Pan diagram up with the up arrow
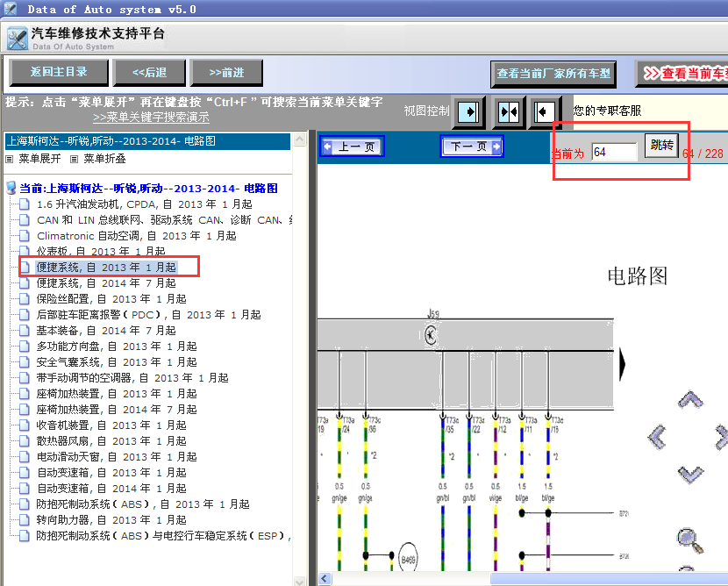This screenshot has height=586, width=728. 690,399
